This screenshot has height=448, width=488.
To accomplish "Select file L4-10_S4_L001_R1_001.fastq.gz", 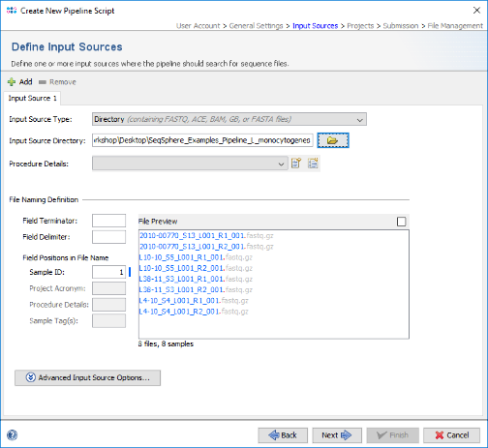I will point(194,301).
